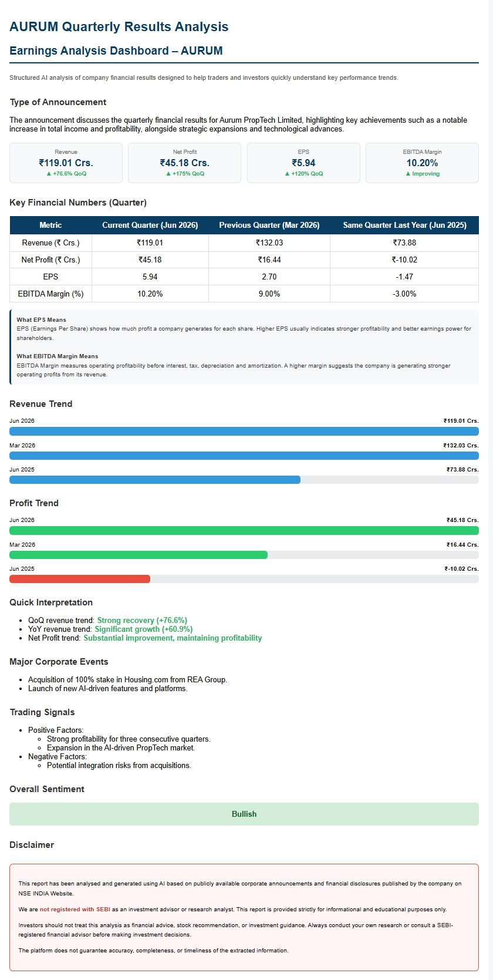Click the Mar 2026 green profit trend bar
The image size is (493, 980).
coord(139,555)
